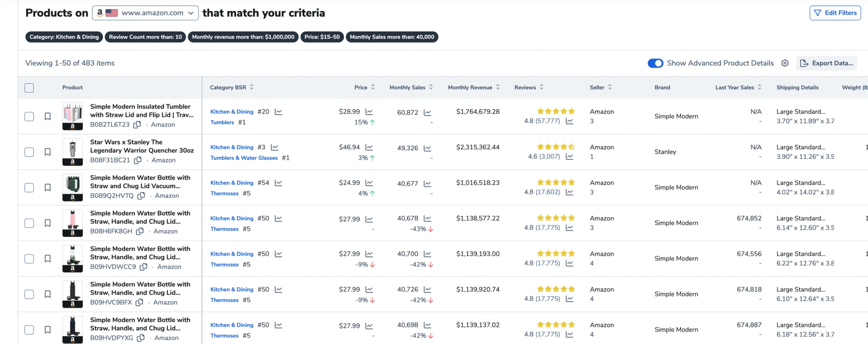
Task: Open Tumblers & Water Glasses category link
Action: 244,158
